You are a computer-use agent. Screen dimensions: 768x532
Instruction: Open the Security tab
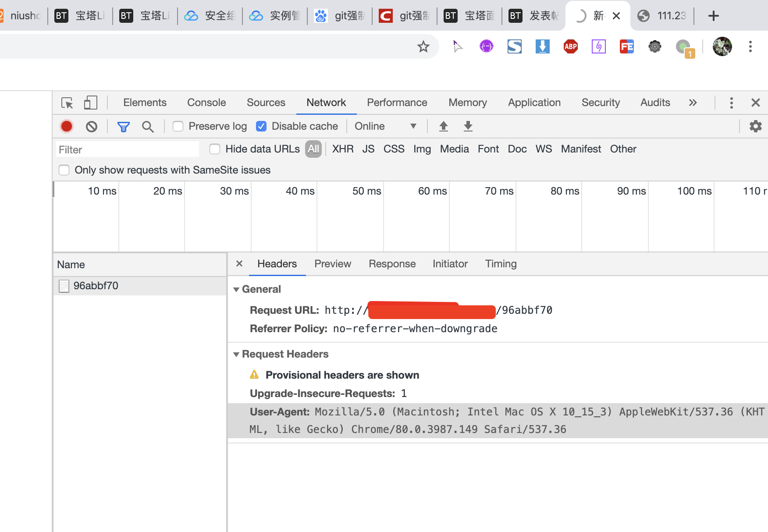pyautogui.click(x=601, y=103)
